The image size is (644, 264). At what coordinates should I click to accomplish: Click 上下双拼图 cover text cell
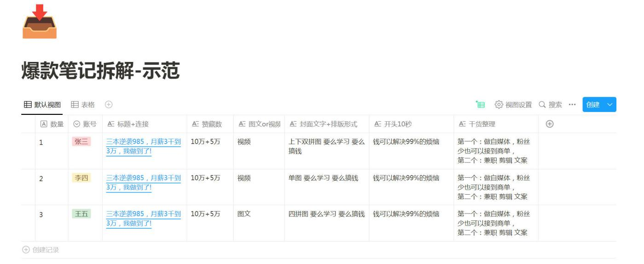click(327, 151)
